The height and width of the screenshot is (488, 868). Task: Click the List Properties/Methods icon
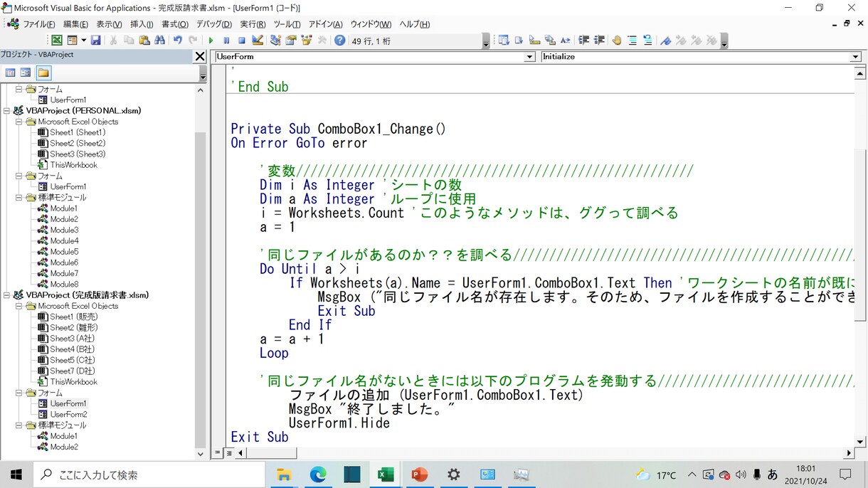(504, 41)
